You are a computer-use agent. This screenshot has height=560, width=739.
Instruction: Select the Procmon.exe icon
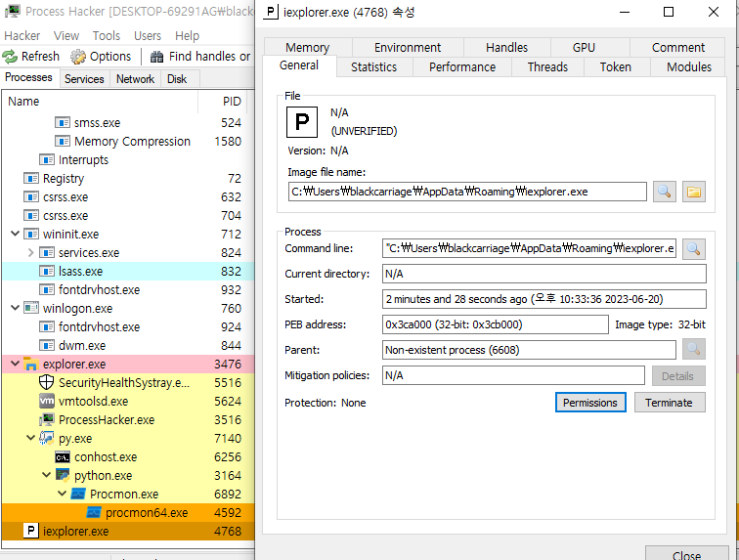(78, 494)
